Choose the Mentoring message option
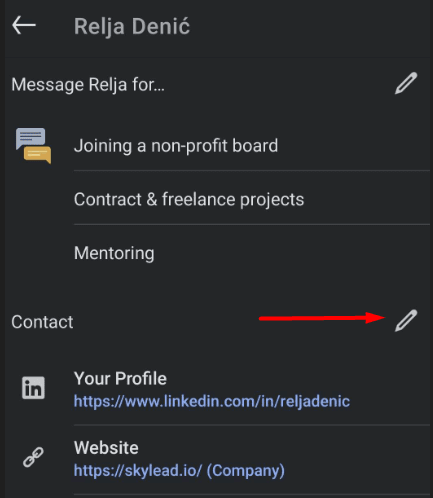This screenshot has width=433, height=498. pos(114,253)
